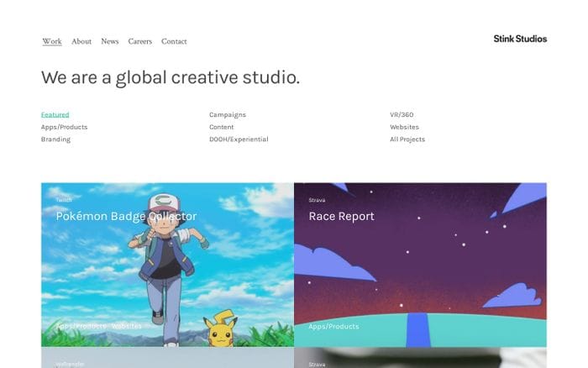The image size is (588, 368).
Task: Select the Featured filter
Action: coord(55,115)
